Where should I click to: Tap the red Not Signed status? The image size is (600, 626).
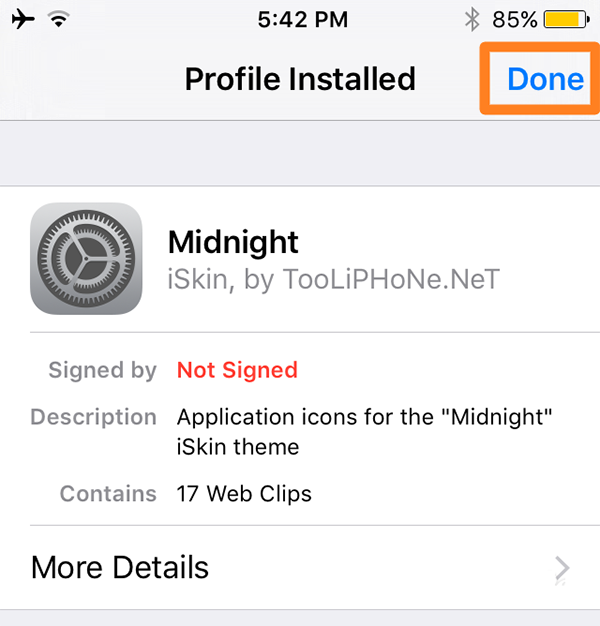(237, 370)
